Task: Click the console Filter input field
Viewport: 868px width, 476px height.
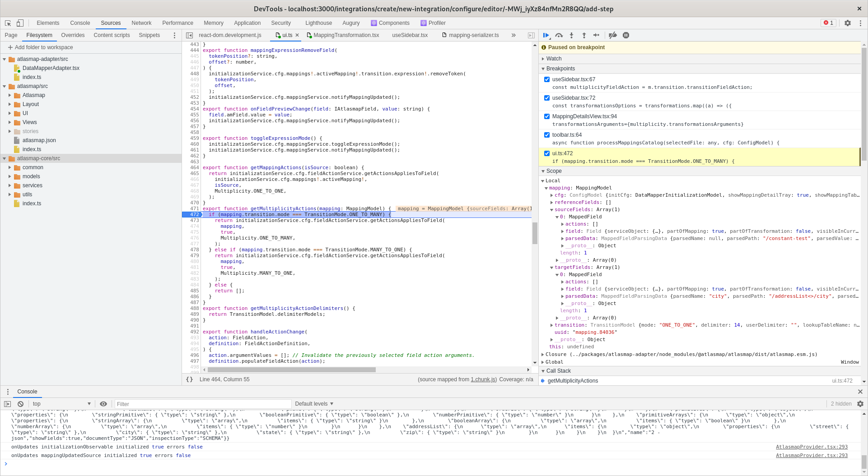Action: (203, 404)
